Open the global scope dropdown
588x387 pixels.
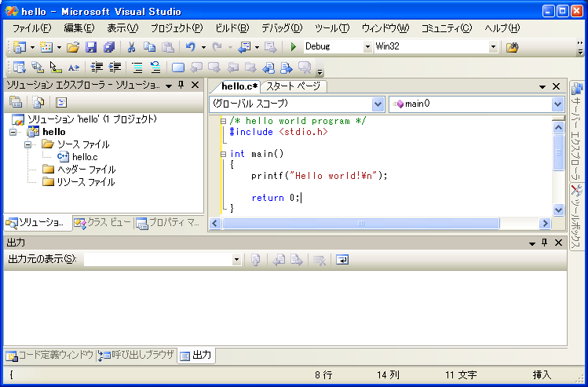point(378,104)
